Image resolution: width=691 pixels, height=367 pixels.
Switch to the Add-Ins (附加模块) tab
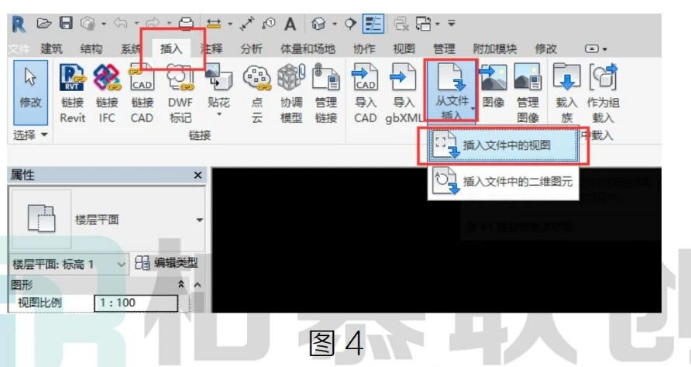tap(494, 48)
